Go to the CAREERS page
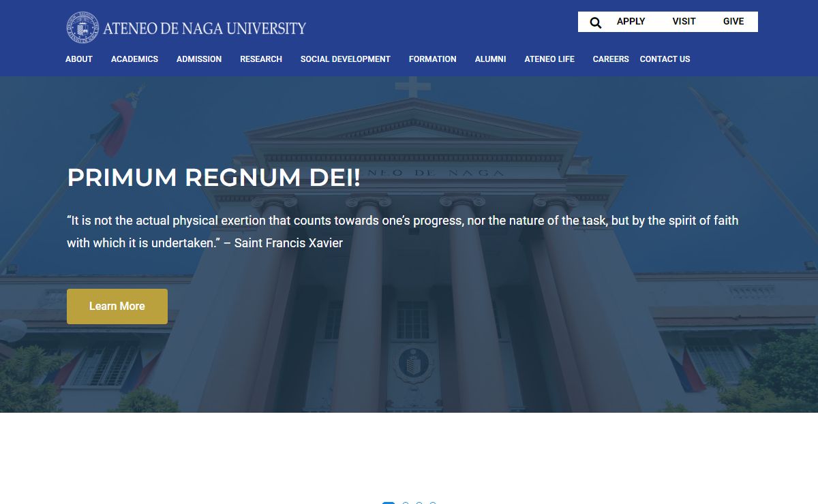 coord(611,59)
